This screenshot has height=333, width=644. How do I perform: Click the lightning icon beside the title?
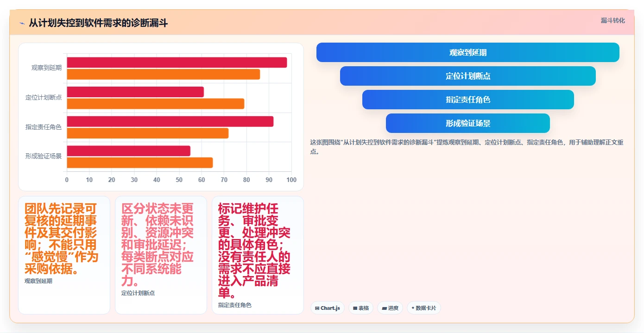click(x=22, y=23)
